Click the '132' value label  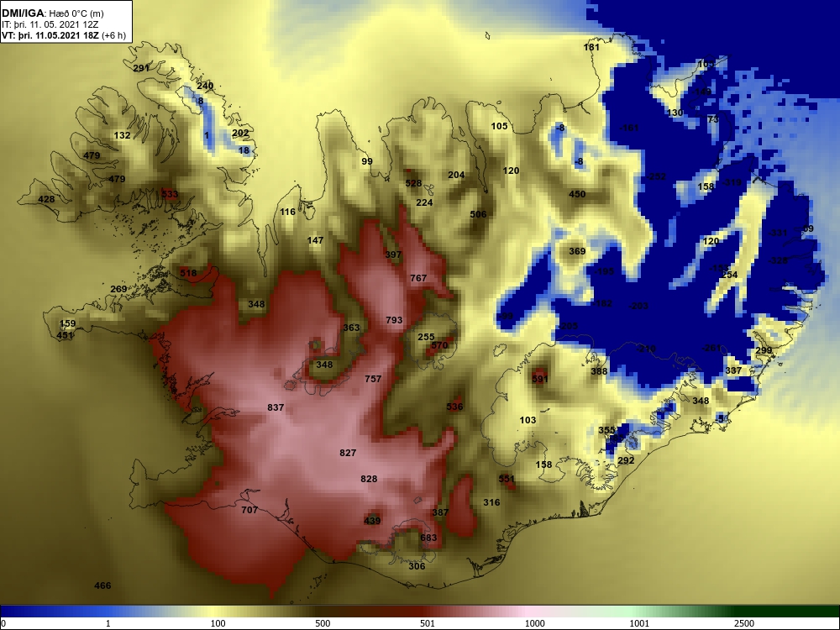(122, 135)
